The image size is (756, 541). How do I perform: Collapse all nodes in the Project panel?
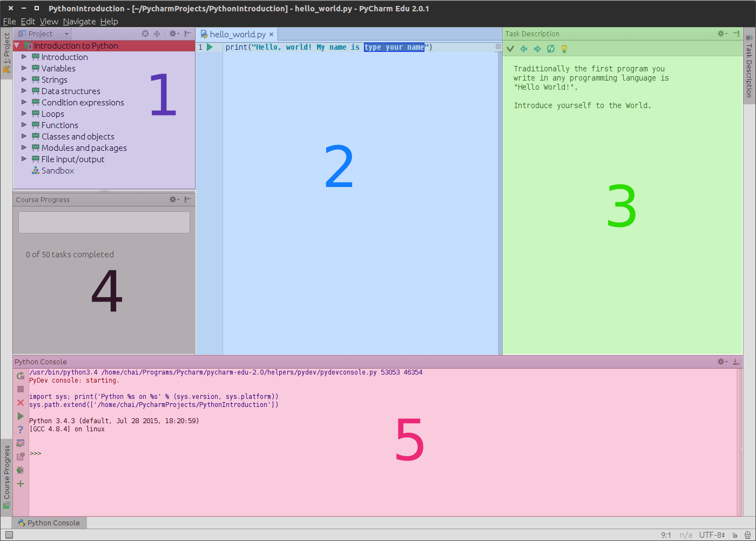[x=157, y=34]
